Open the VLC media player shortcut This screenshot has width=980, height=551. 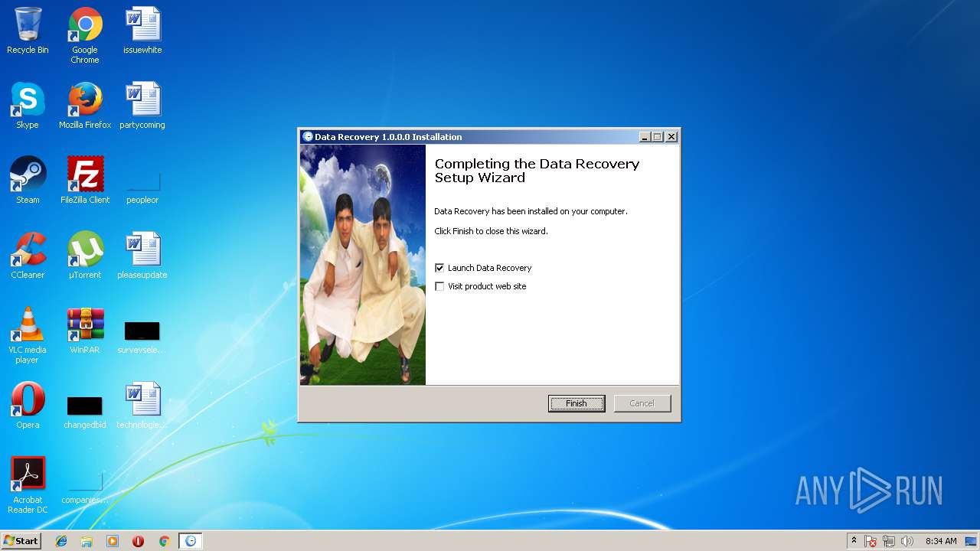(28, 335)
